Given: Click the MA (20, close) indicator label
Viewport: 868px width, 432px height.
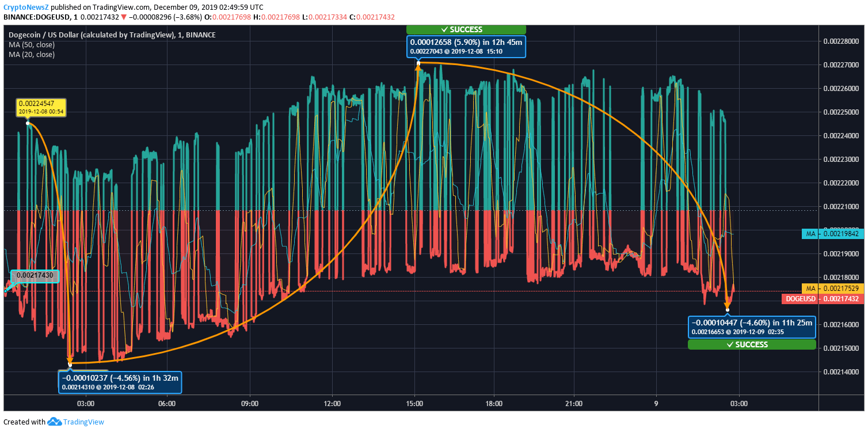Looking at the screenshot, I should pyautogui.click(x=32, y=55).
